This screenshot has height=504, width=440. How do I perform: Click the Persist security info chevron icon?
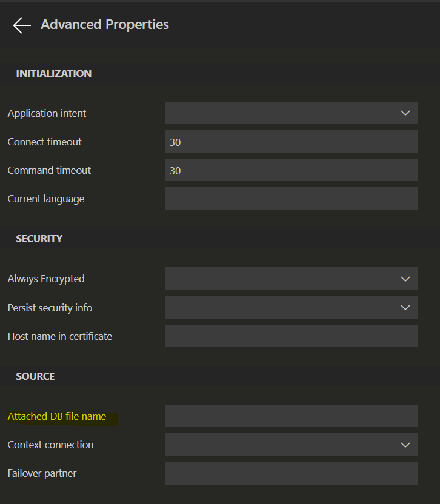pyautogui.click(x=405, y=307)
